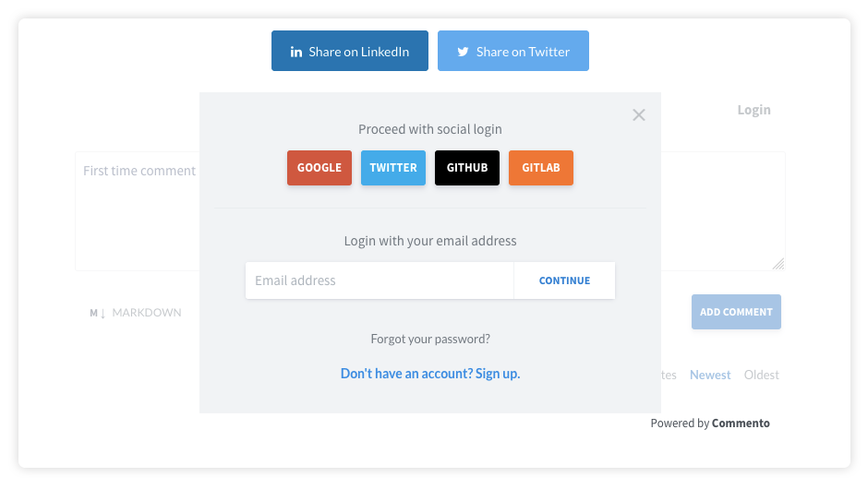Choose the Twitter social login button
This screenshot has width=868, height=489.
point(393,168)
